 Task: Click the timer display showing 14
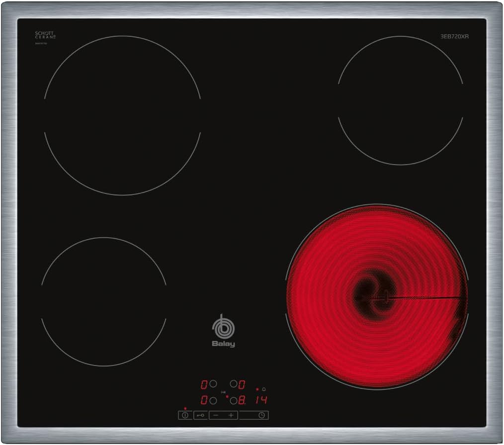tap(261, 400)
